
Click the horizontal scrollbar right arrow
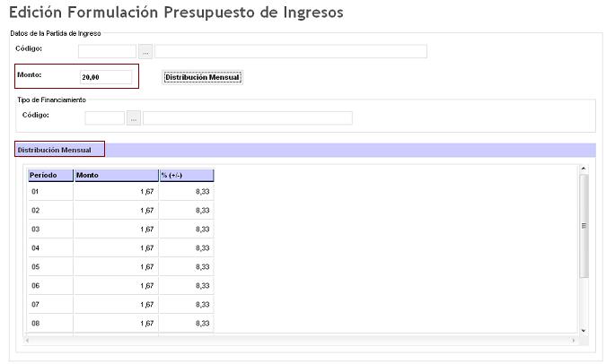point(575,341)
